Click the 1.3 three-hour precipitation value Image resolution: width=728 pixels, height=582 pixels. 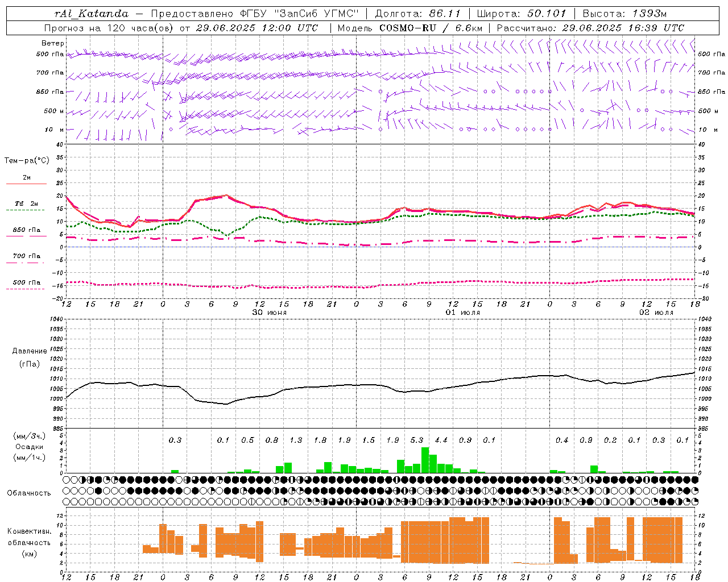296,440
